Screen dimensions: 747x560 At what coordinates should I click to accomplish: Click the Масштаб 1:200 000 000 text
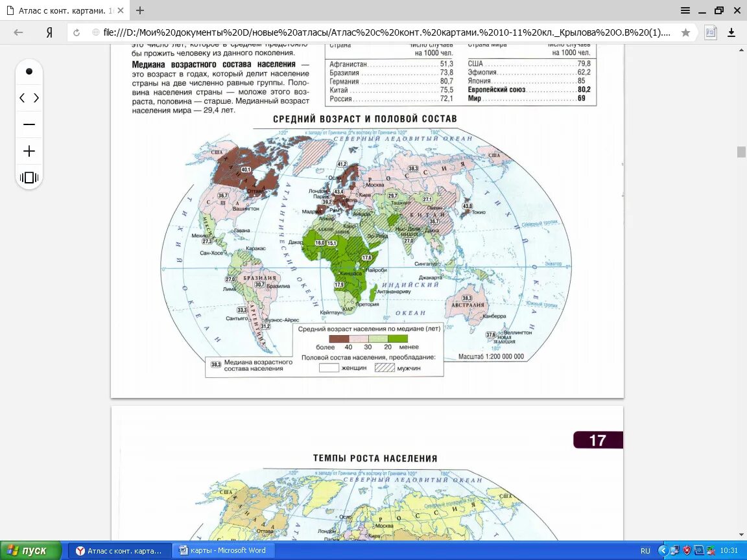[x=491, y=356]
